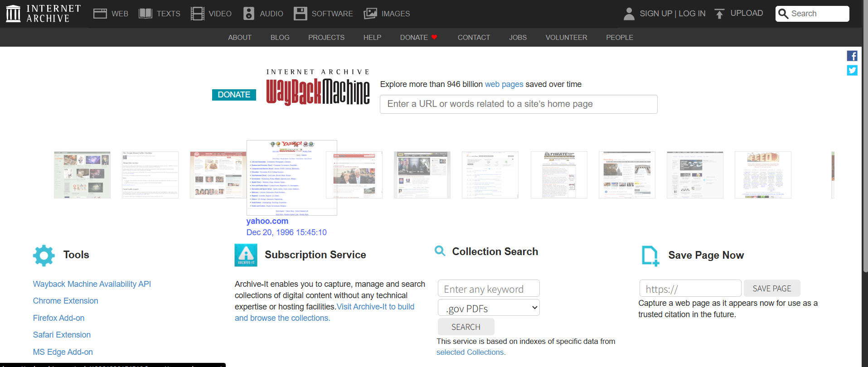Image resolution: width=868 pixels, height=367 pixels.
Task: Click the Archive-It subscription icon
Action: tap(246, 255)
